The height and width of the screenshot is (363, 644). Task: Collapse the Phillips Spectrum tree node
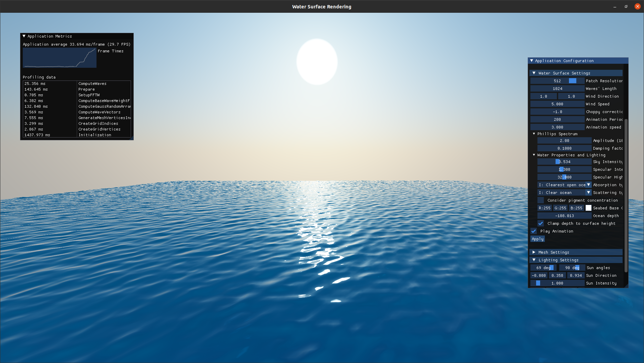point(534,134)
